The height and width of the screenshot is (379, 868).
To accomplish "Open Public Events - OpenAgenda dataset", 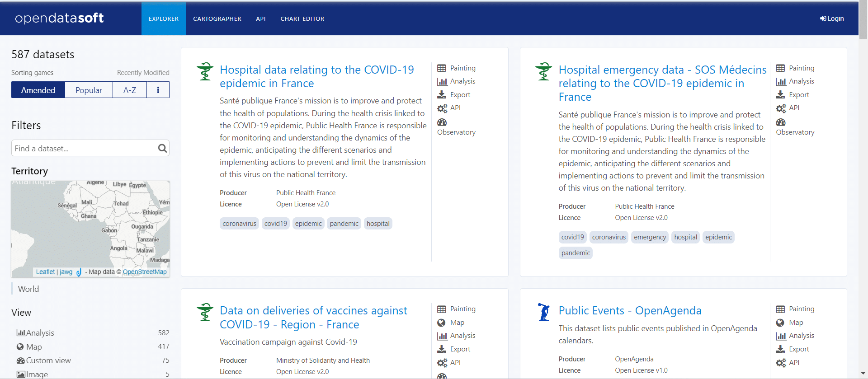I will pyautogui.click(x=630, y=311).
